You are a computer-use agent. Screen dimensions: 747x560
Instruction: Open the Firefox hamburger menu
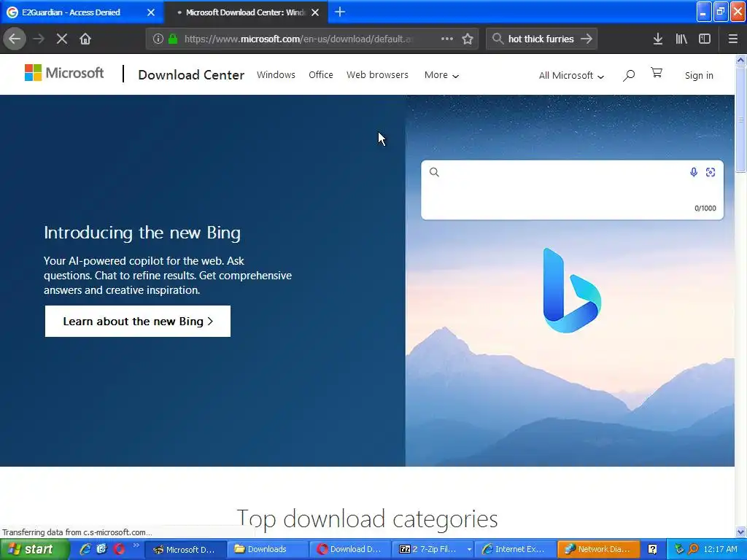point(732,39)
